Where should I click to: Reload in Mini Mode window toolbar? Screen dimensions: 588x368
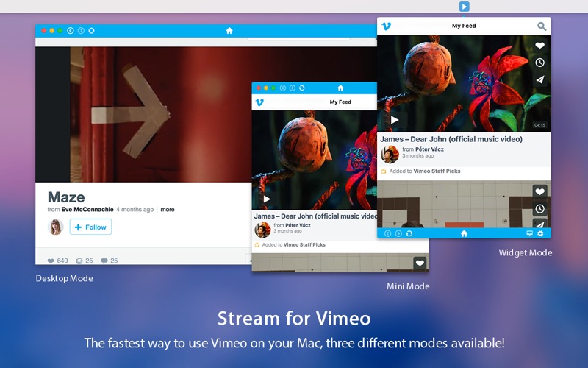pyautogui.click(x=302, y=88)
